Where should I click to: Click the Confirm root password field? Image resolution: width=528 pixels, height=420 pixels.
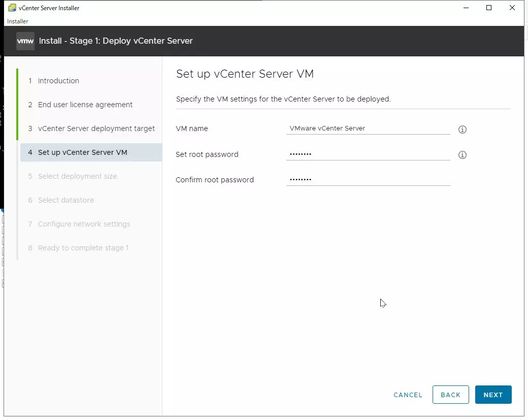pos(368,179)
